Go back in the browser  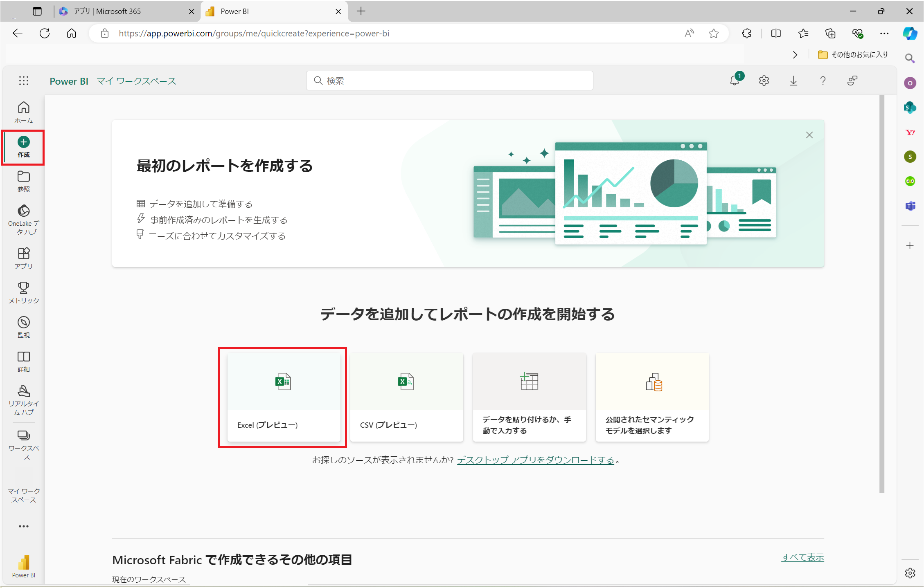click(x=18, y=34)
